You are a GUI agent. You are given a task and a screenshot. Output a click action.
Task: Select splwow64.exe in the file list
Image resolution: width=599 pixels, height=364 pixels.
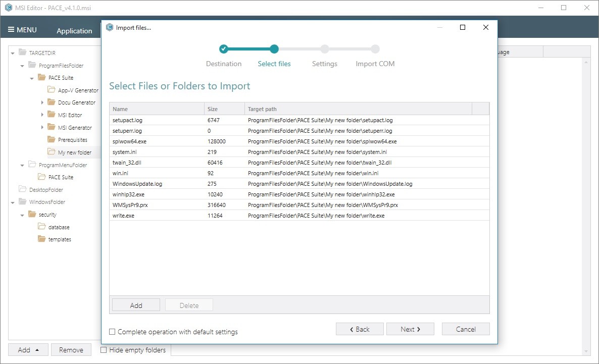[x=299, y=141]
